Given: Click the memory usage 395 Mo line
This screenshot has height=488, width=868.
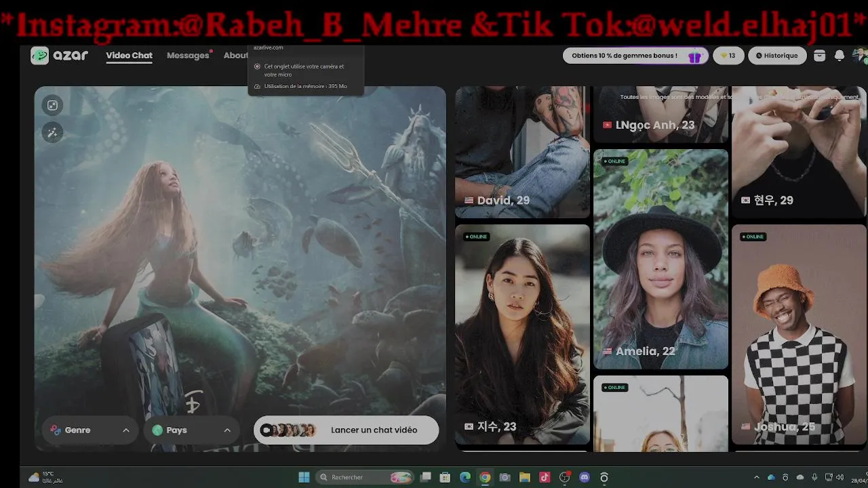Looking at the screenshot, I should pyautogui.click(x=300, y=87).
